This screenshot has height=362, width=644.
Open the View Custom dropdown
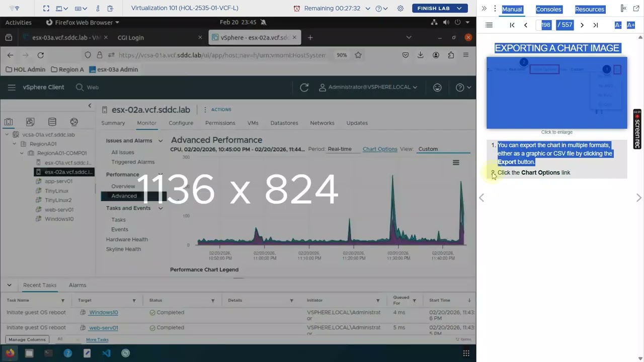[444, 149]
